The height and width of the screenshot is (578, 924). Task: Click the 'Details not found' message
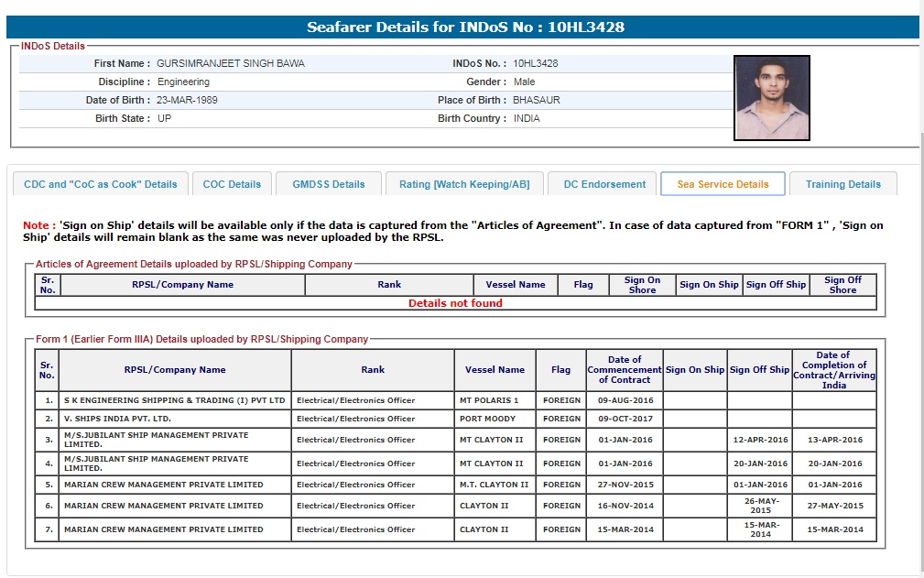[x=455, y=303]
